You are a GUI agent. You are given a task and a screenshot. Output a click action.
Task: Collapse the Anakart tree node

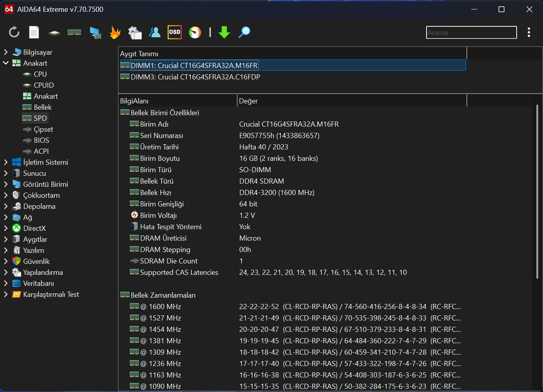tap(6, 63)
